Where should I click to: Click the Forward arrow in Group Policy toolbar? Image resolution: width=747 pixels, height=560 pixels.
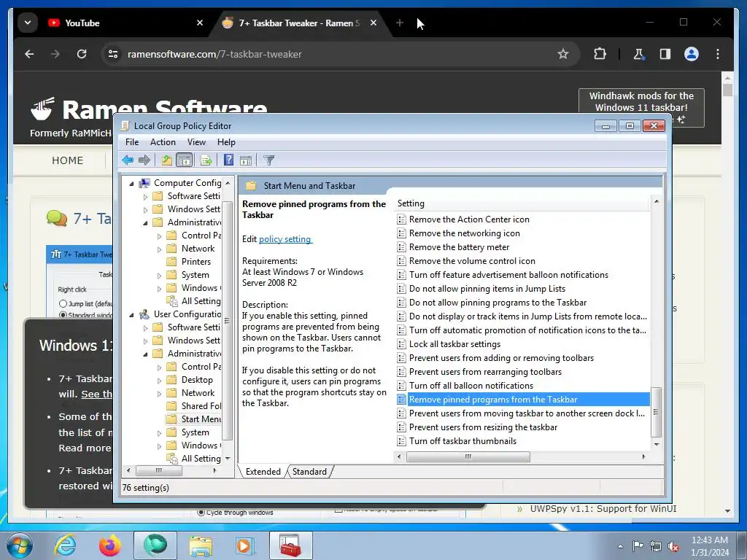[144, 160]
